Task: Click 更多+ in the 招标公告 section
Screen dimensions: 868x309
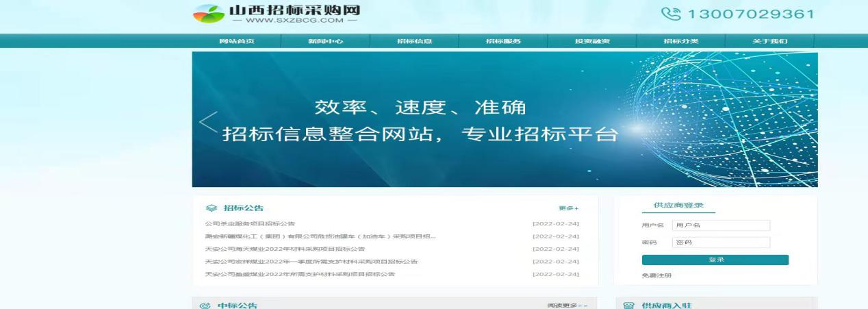Action: click(x=568, y=208)
